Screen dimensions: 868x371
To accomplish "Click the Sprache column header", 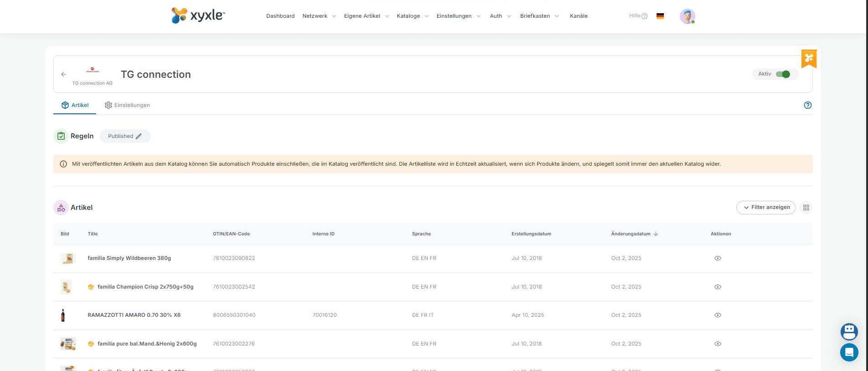I will (x=421, y=234).
